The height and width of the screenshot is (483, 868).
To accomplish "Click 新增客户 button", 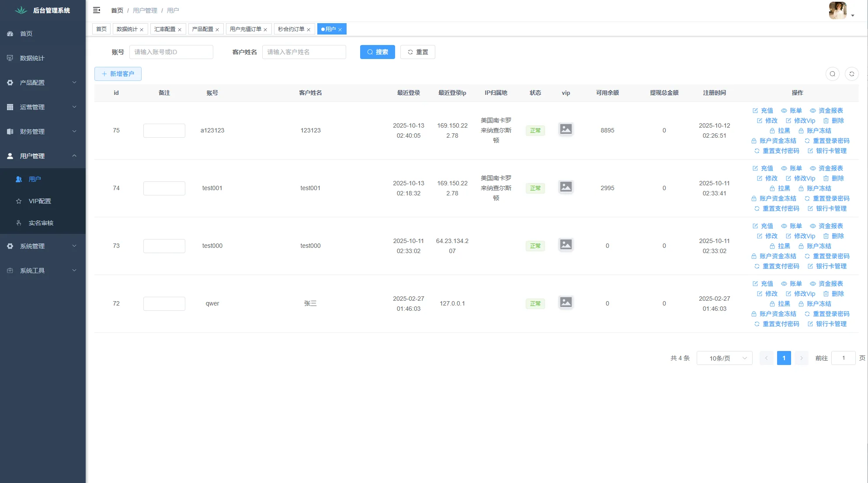I will coord(118,74).
